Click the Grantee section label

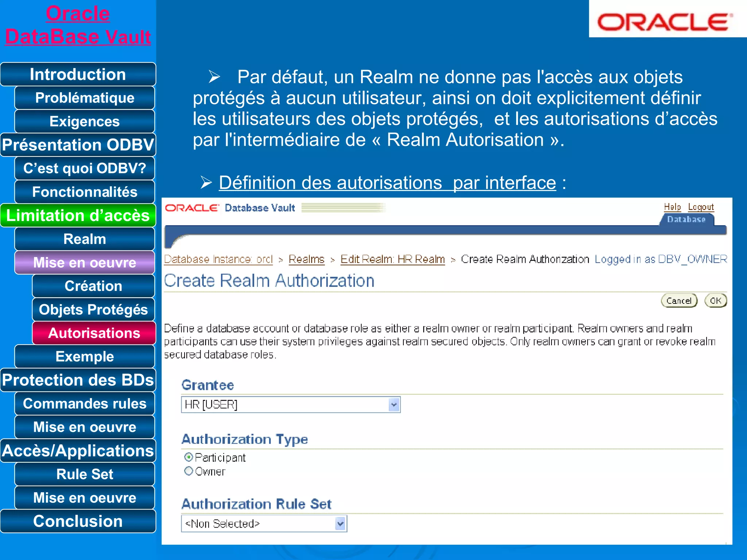pos(208,385)
